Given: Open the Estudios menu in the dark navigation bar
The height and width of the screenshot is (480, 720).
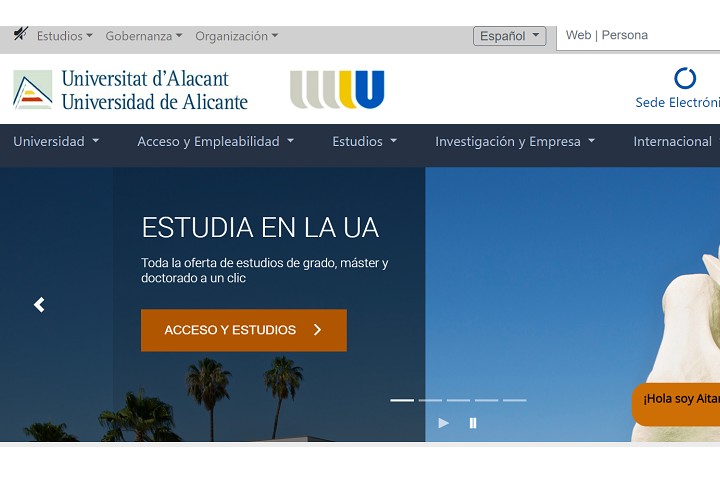Looking at the screenshot, I should (365, 141).
